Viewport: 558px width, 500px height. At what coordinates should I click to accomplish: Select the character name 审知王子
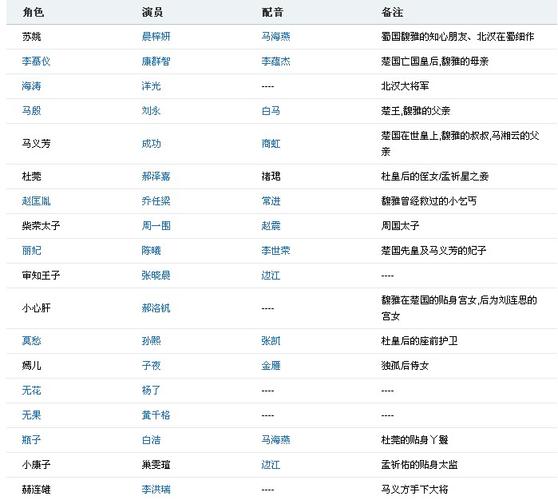pyautogui.click(x=41, y=275)
